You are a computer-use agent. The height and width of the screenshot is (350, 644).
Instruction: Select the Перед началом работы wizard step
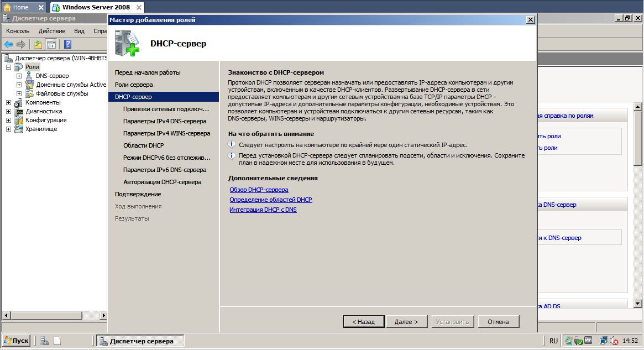148,72
